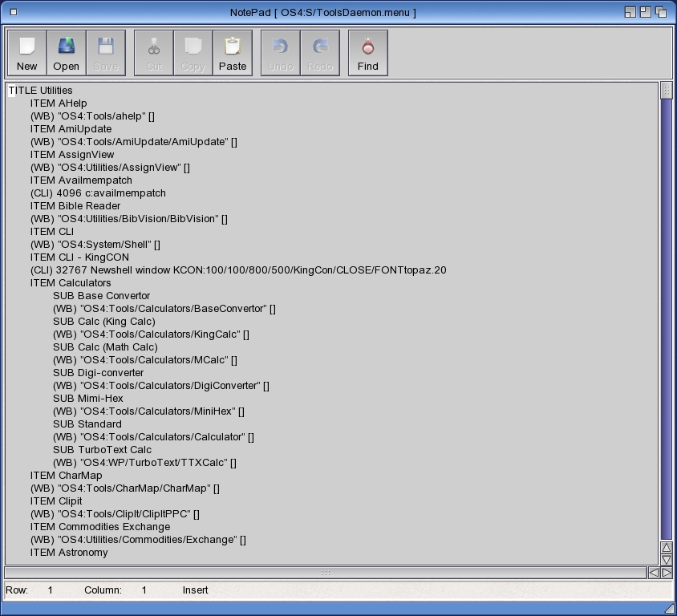The width and height of the screenshot is (677, 616).
Task: Click the vertical scrollbar knob
Action: 667,90
